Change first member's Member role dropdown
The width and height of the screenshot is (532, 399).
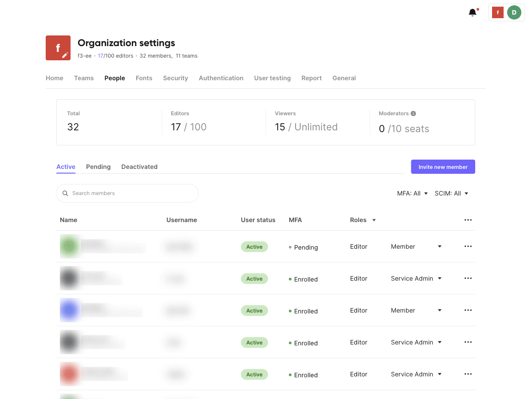point(416,247)
